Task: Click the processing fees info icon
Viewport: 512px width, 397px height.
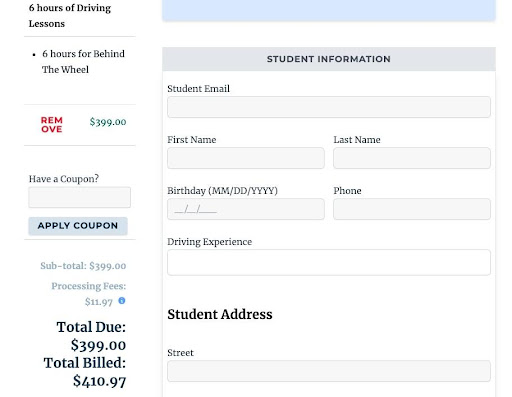Action: [122, 301]
